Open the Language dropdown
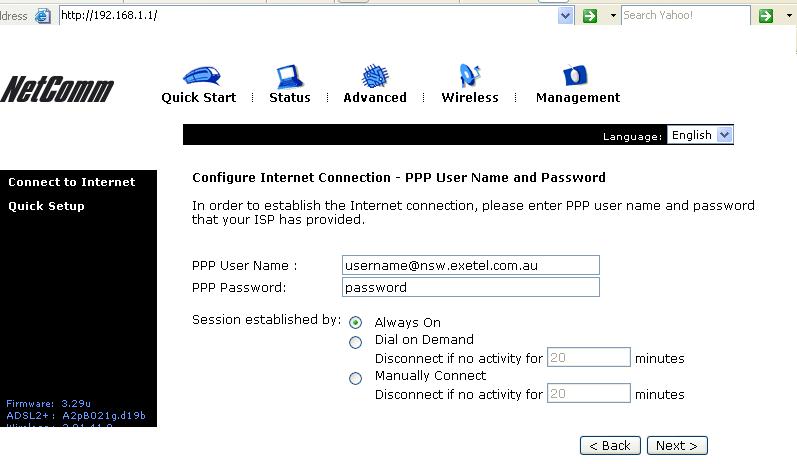Image resolution: width=797 pixels, height=464 pixels. point(725,135)
